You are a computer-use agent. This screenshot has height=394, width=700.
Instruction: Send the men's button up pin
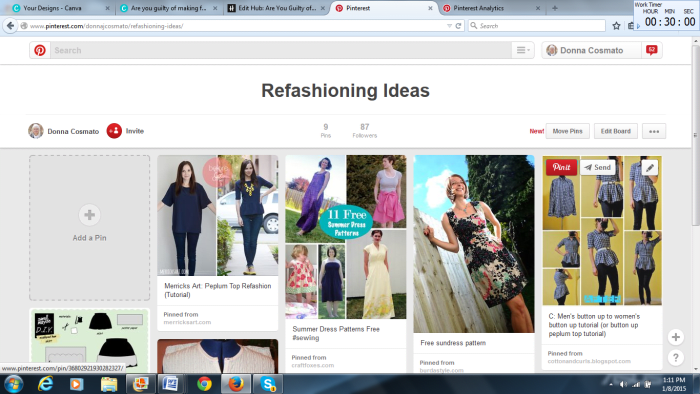[597, 167]
